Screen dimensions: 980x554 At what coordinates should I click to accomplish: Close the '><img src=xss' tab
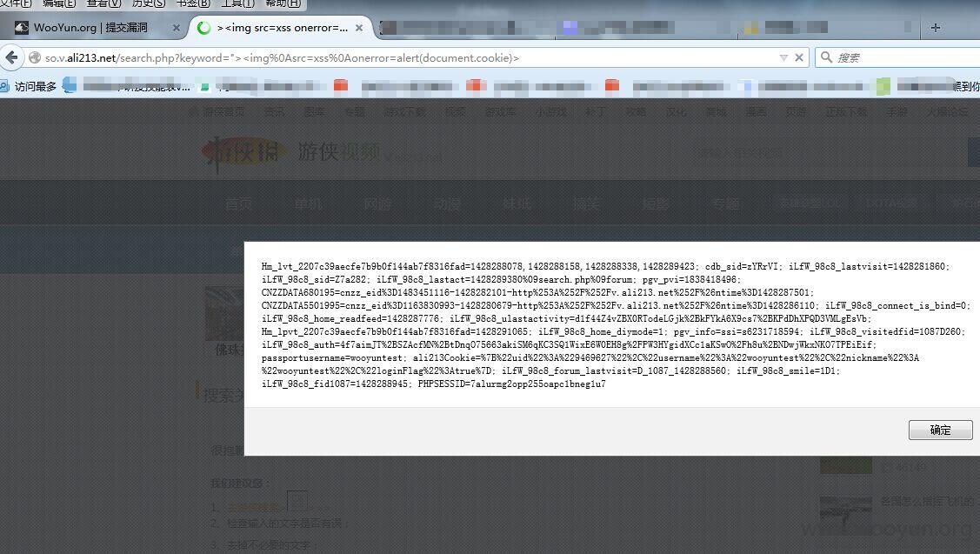click(359, 28)
